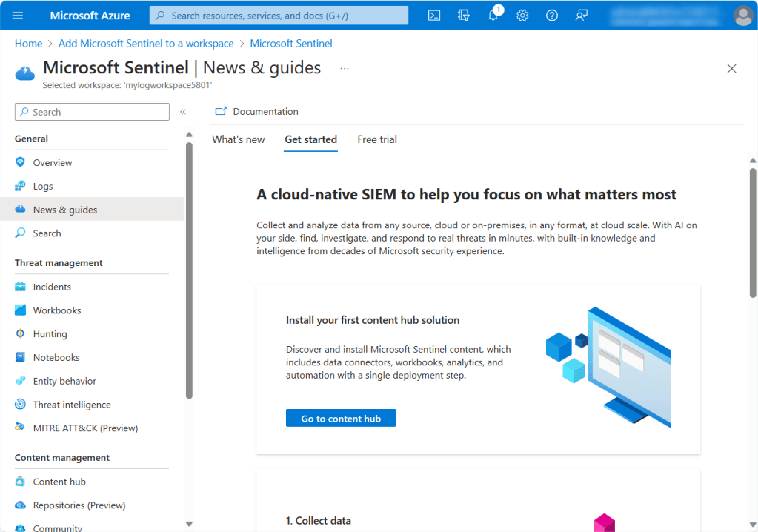Image resolution: width=758 pixels, height=532 pixels.
Task: Click the Go to content hub button
Action: tap(341, 419)
